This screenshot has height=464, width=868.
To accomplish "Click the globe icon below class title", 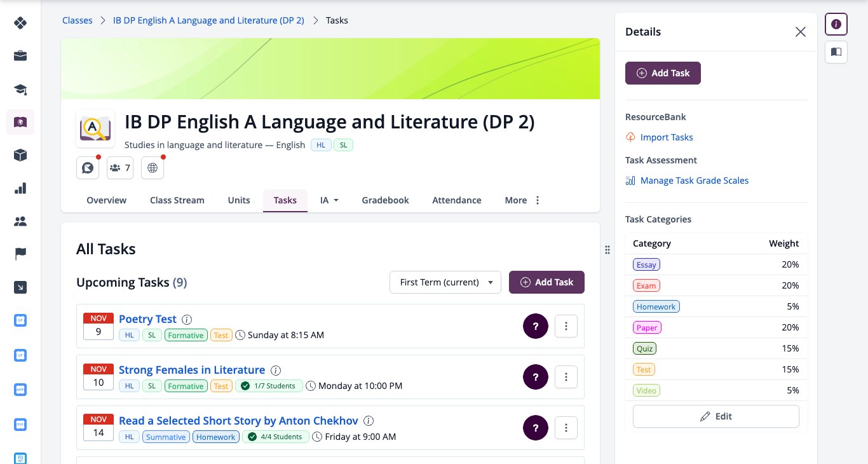I will click(x=153, y=168).
